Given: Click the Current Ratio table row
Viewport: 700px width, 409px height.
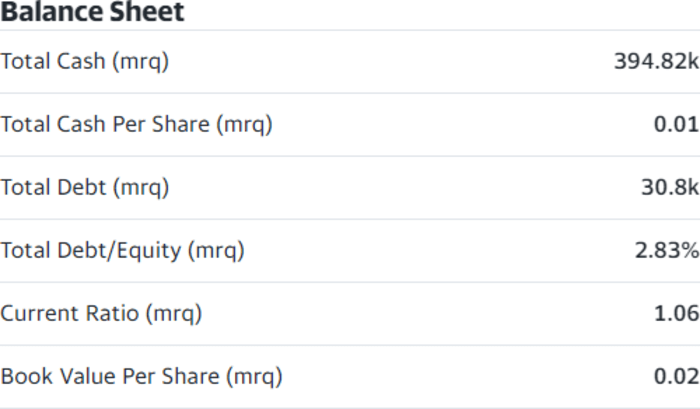Looking at the screenshot, I should [350, 313].
